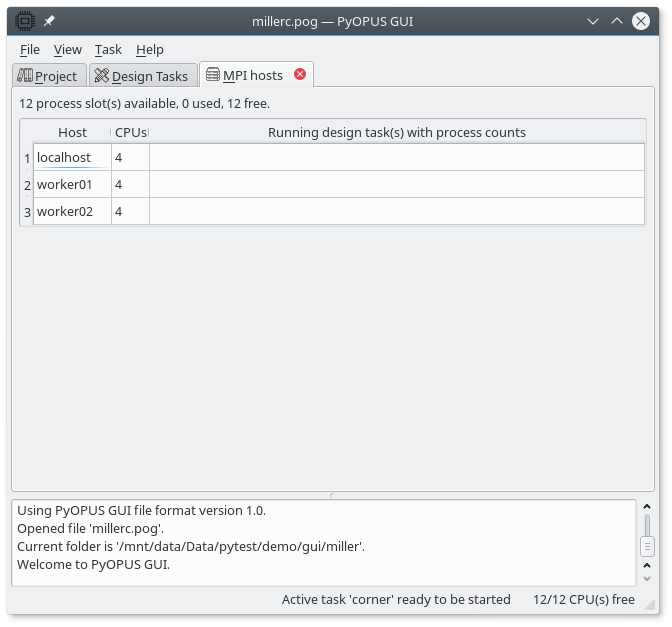Select the localhost host cell
672x627 pixels.
(x=72, y=158)
